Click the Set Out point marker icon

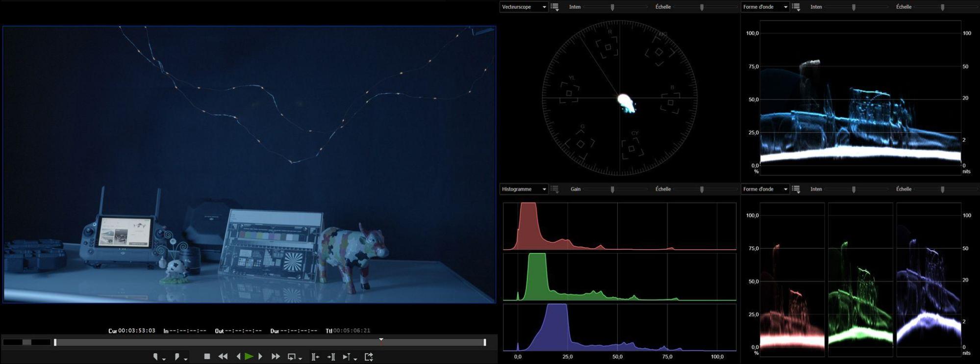[x=177, y=357]
